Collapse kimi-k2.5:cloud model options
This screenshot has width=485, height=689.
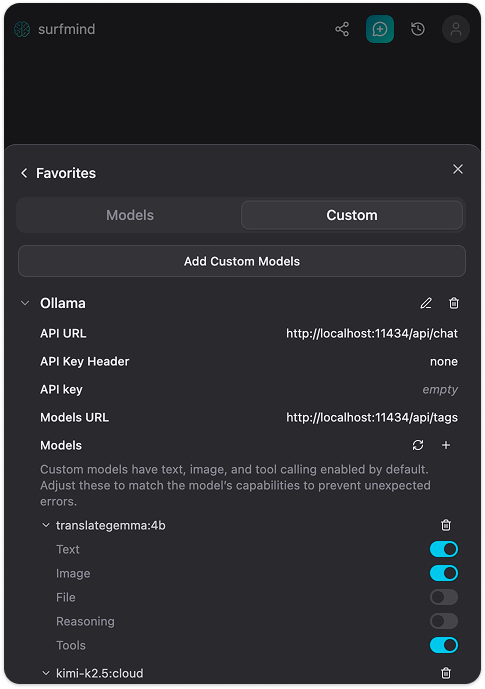click(x=46, y=673)
